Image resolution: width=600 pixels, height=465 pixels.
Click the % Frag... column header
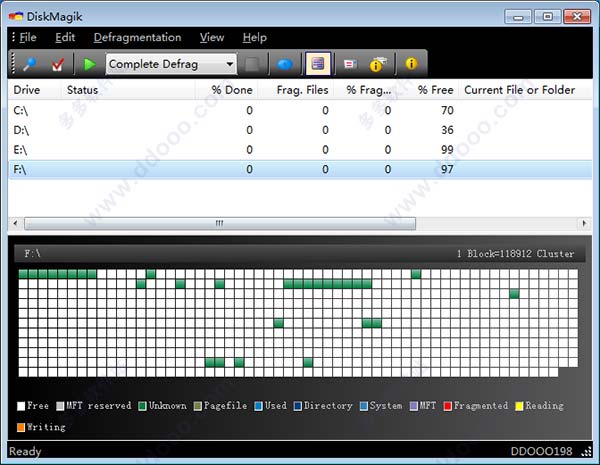point(365,90)
